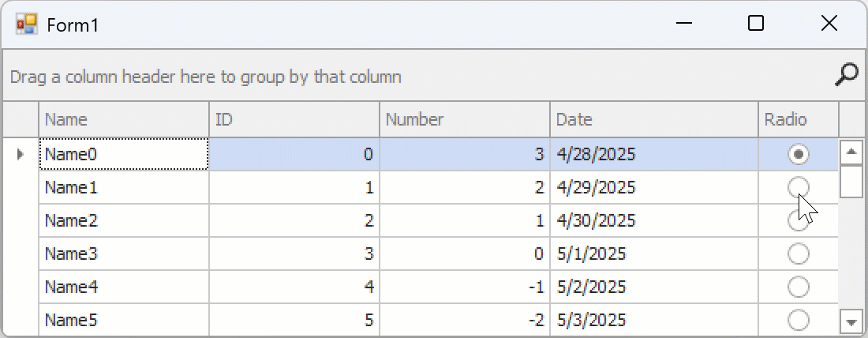Viewport: 868px width, 338px height.
Task: Click the scrollbar up arrow
Action: click(851, 152)
